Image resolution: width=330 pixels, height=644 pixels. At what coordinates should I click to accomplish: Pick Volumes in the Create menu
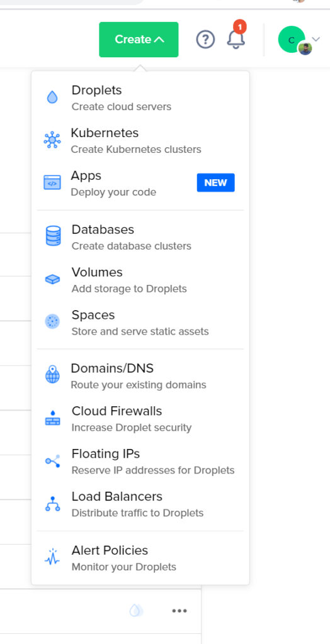(140, 280)
